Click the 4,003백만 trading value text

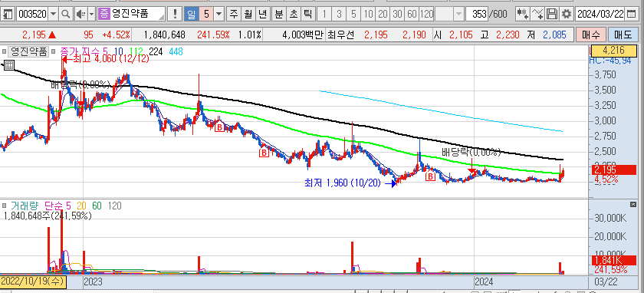tap(303, 35)
